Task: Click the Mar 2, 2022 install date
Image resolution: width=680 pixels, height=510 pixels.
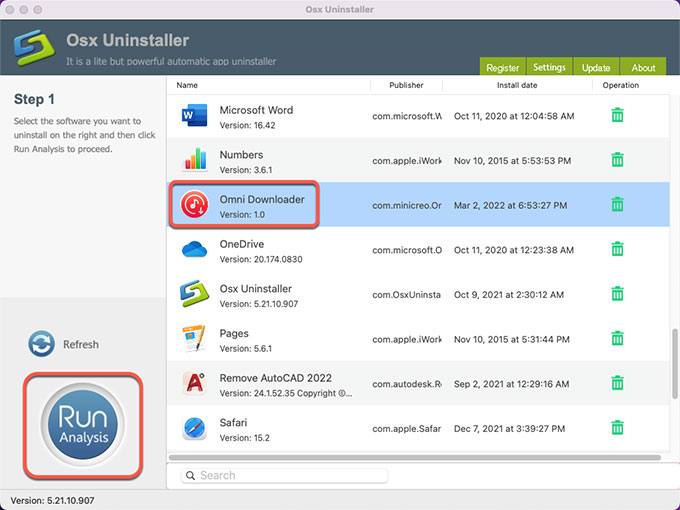Action: [510, 206]
